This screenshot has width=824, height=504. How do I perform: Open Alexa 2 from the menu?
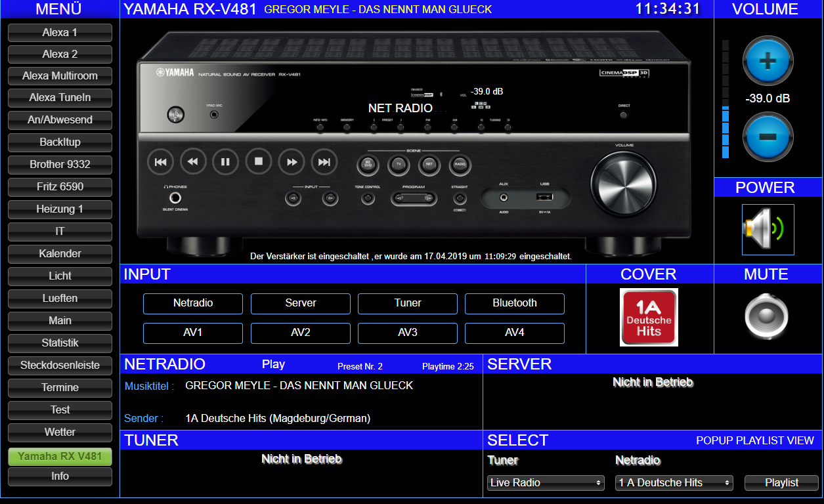click(x=60, y=54)
